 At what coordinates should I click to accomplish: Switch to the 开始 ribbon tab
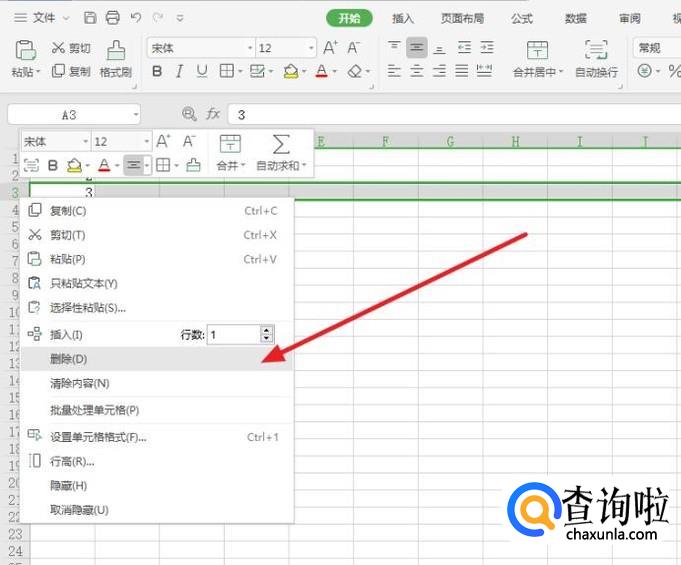pyautogui.click(x=349, y=18)
